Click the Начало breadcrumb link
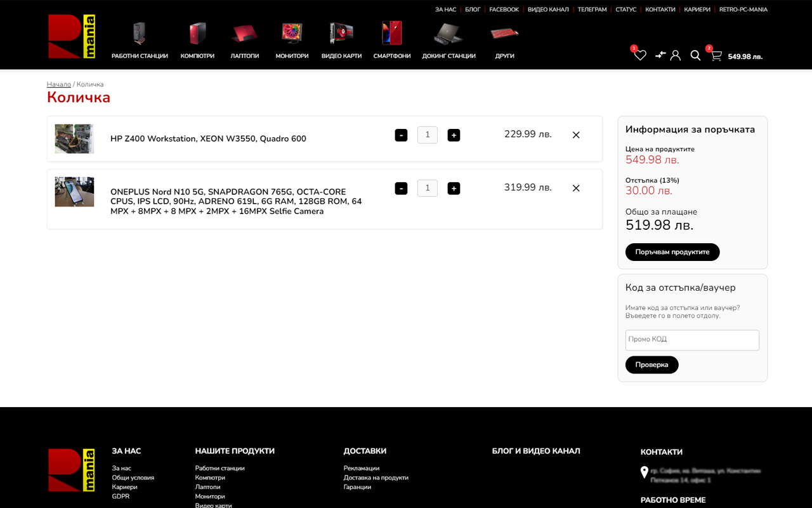 [59, 84]
